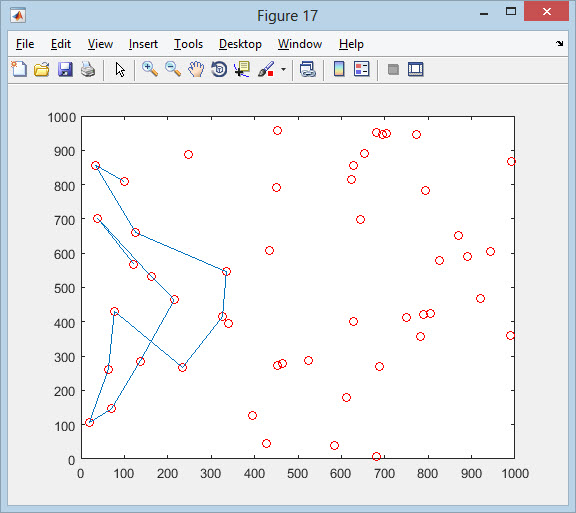
Task: Open the Tools menu
Action: 188,44
